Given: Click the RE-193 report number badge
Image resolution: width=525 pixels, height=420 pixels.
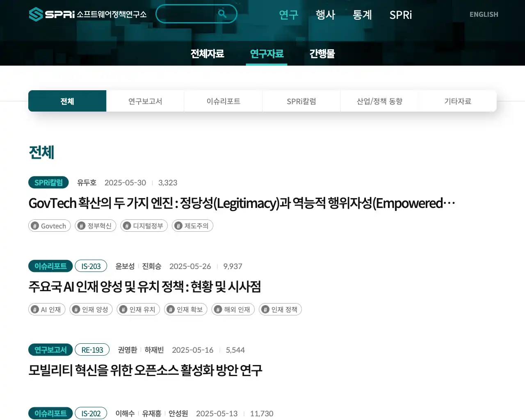Looking at the screenshot, I should pyautogui.click(x=92, y=350).
